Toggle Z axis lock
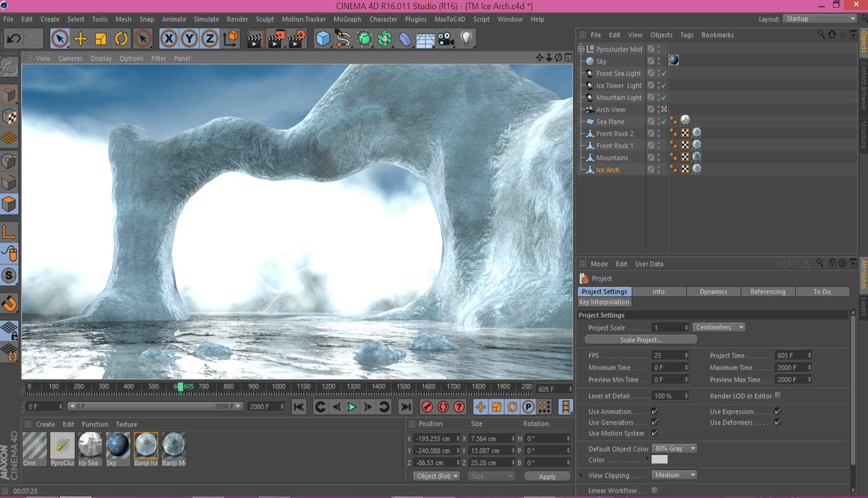 pyautogui.click(x=209, y=39)
